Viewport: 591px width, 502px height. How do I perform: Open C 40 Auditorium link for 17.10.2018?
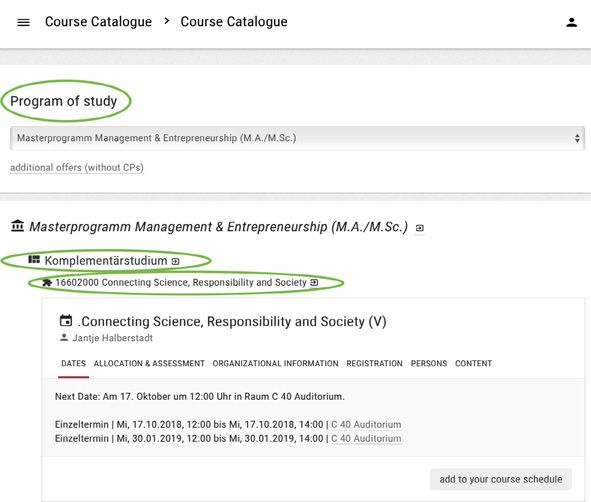pyautogui.click(x=366, y=425)
